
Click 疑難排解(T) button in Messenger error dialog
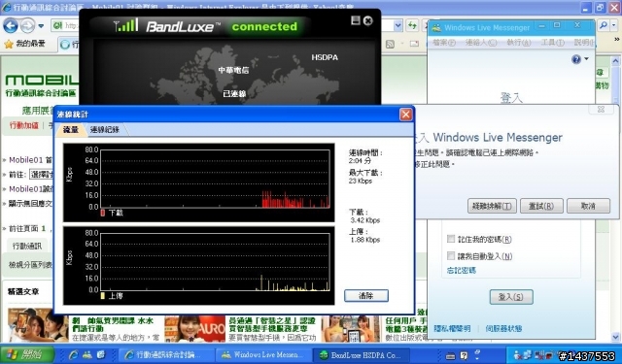point(492,206)
